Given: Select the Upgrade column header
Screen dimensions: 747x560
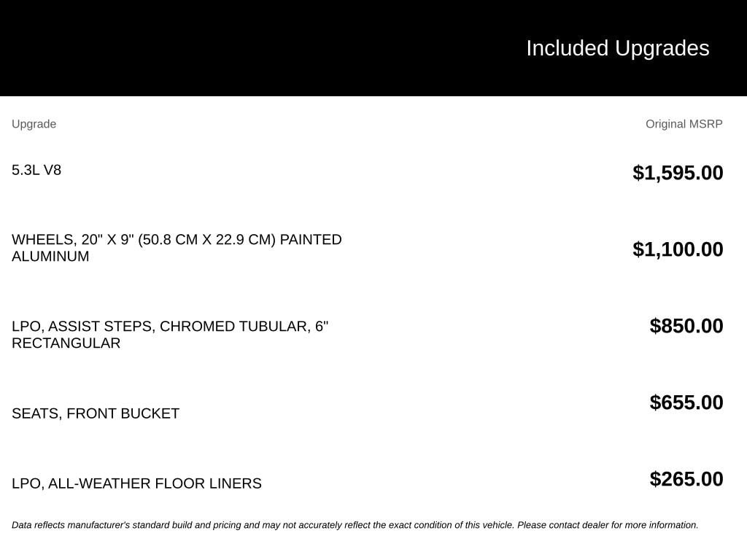Looking at the screenshot, I should point(34,124).
